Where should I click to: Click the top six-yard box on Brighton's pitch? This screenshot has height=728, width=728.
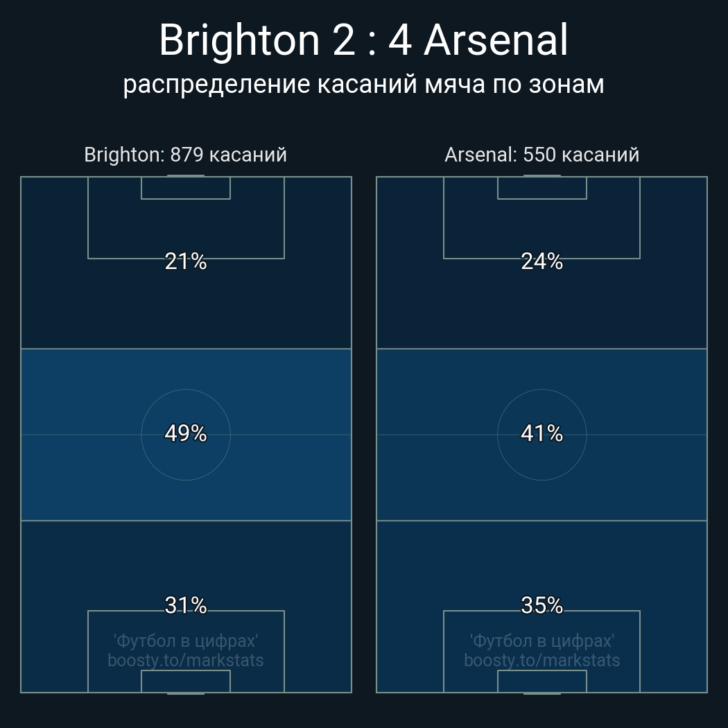[x=186, y=188]
